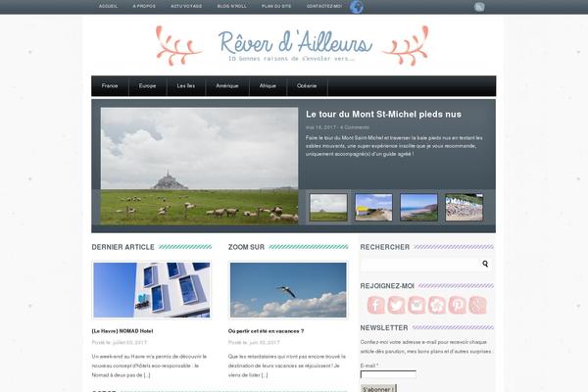The image size is (588, 392).
Task: Click the search magnifier icon
Action: pos(485,264)
